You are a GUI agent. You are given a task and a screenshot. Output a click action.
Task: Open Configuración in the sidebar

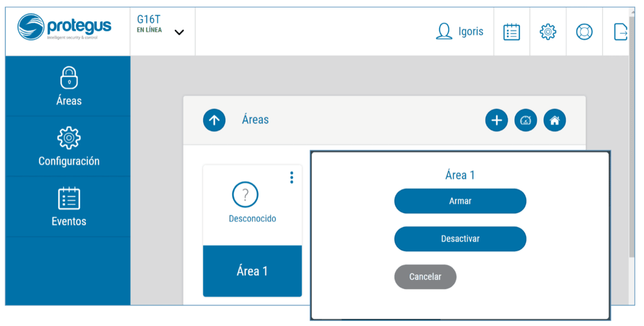tap(68, 146)
